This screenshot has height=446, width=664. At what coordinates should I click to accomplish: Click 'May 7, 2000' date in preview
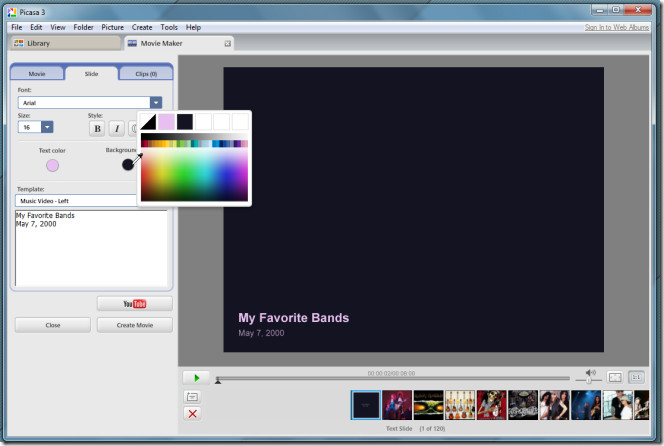pyautogui.click(x=261, y=333)
